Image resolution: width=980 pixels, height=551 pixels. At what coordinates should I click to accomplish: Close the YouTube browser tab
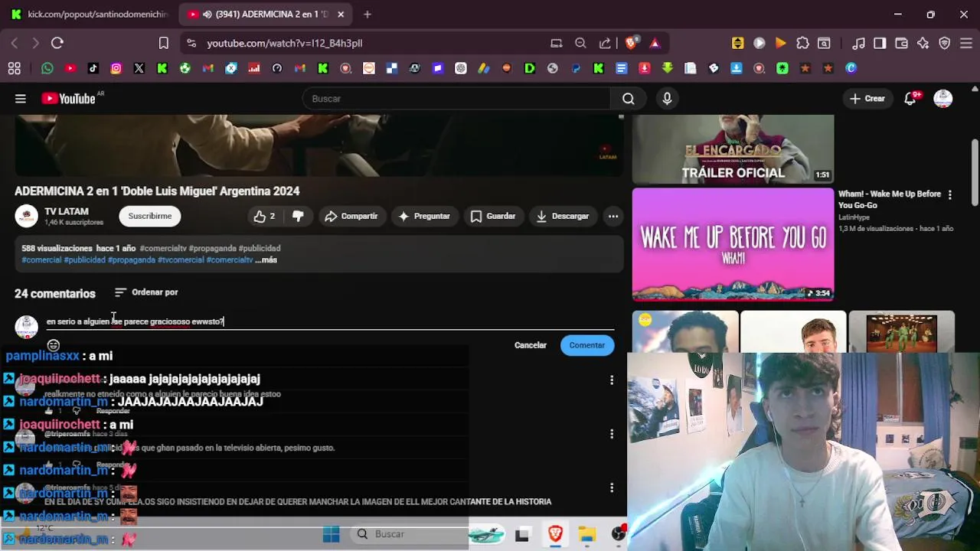(341, 15)
